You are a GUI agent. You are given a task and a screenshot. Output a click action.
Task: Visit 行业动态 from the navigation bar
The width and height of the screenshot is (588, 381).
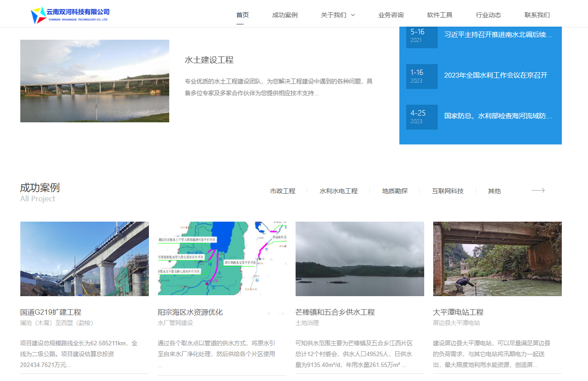488,15
